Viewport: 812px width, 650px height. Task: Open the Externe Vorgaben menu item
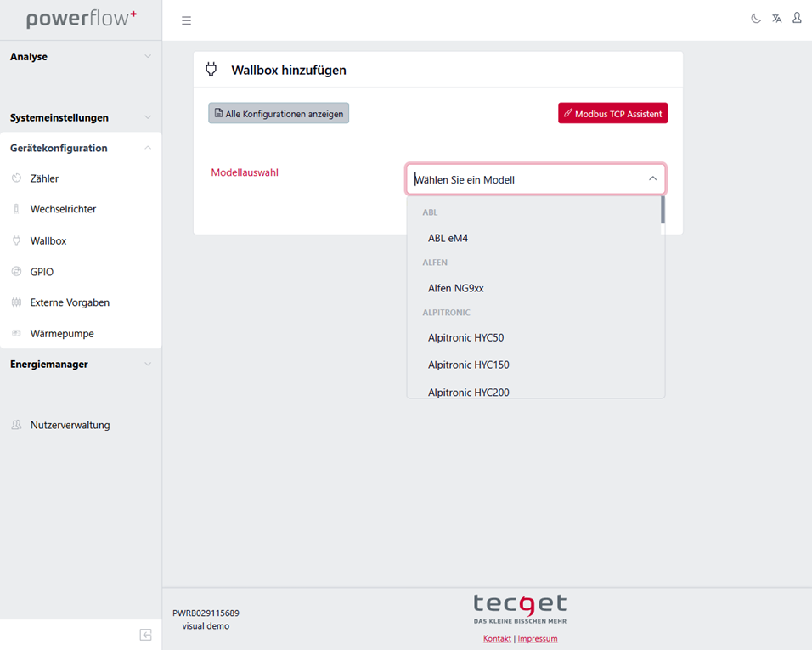pos(81,302)
